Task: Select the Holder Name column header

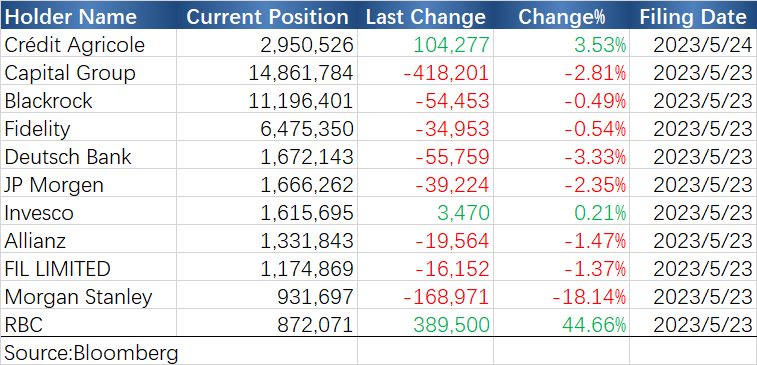Action: tap(88, 17)
